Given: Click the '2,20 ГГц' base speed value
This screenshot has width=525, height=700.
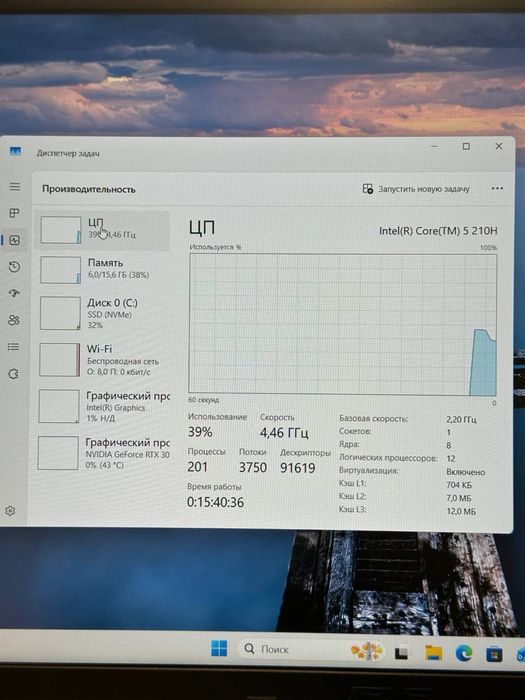Looking at the screenshot, I should pos(461,420).
